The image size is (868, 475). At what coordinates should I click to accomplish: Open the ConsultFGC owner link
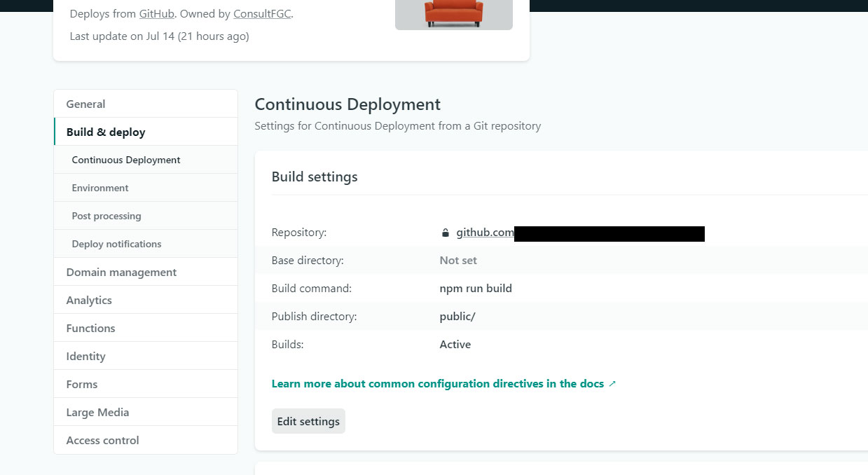point(262,13)
